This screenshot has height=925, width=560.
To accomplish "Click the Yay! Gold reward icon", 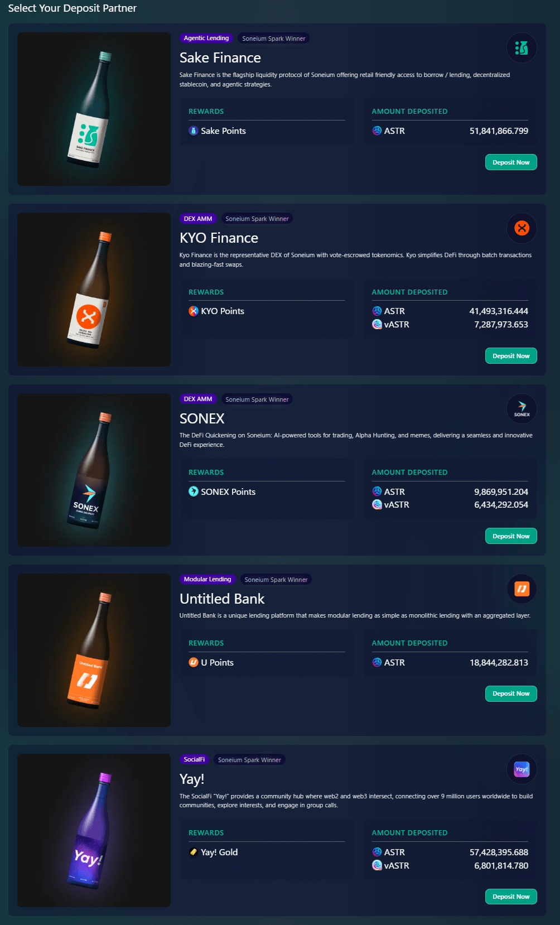I will click(x=194, y=852).
